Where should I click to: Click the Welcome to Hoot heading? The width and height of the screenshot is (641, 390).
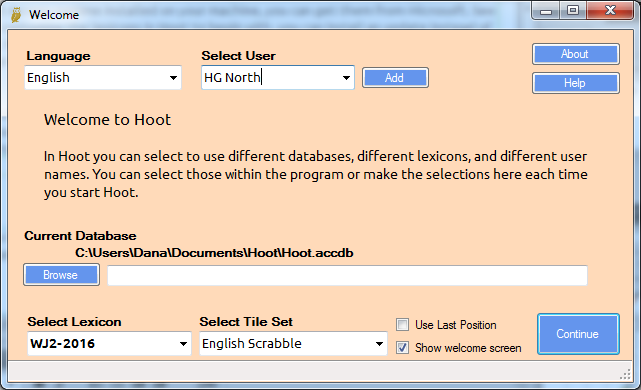pos(108,120)
